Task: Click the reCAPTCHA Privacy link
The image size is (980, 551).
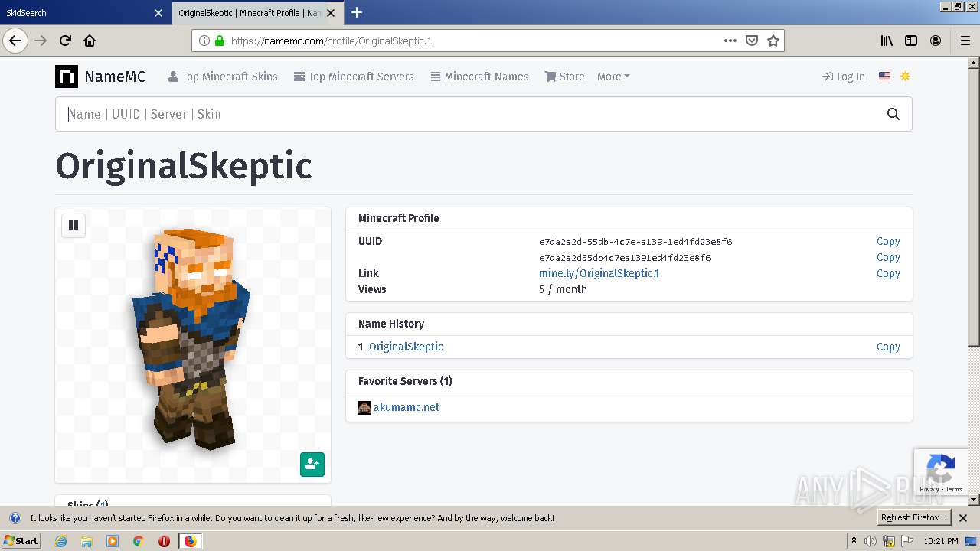Action: click(929, 489)
